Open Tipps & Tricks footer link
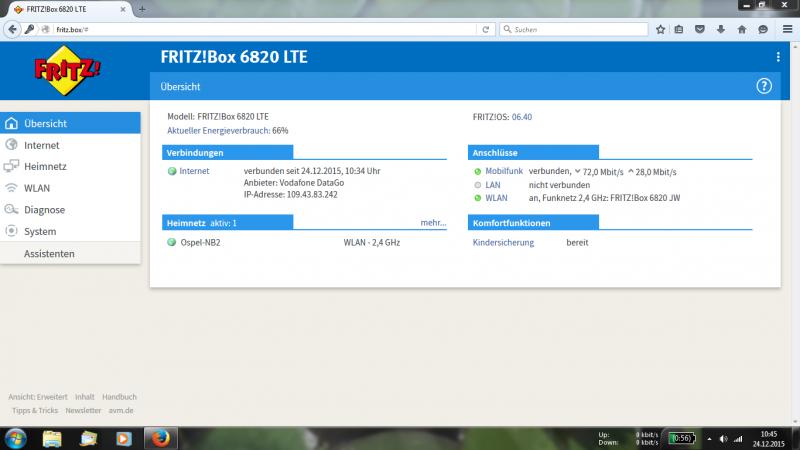The width and height of the screenshot is (800, 450). click(35, 410)
